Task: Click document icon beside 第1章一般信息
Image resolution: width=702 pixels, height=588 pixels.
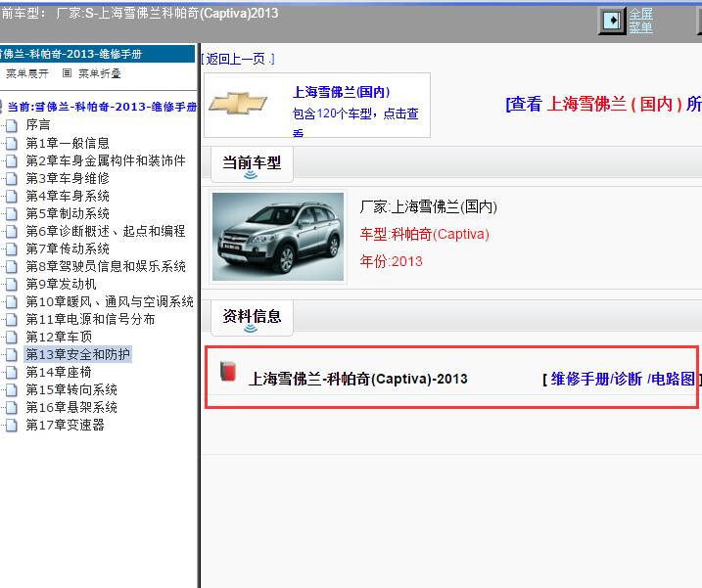Action: pyautogui.click(x=12, y=143)
